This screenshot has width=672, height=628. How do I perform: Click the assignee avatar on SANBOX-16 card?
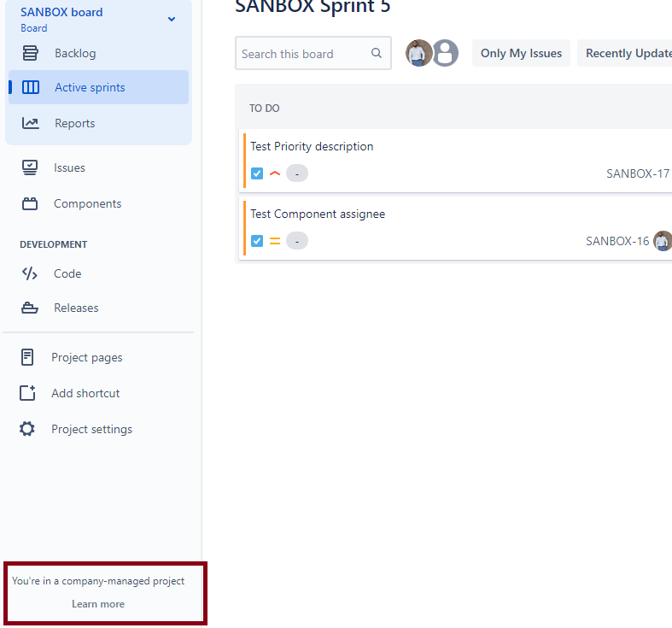(663, 241)
